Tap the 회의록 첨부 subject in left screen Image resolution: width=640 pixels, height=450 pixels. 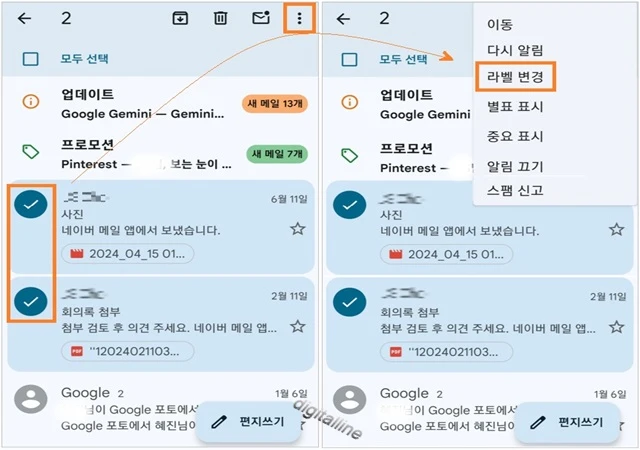click(x=91, y=312)
